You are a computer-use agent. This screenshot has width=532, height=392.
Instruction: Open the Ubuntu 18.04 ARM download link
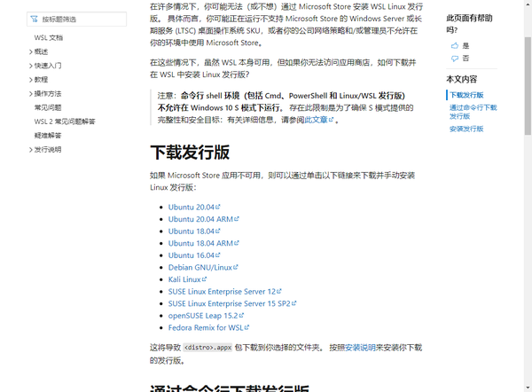(x=204, y=243)
